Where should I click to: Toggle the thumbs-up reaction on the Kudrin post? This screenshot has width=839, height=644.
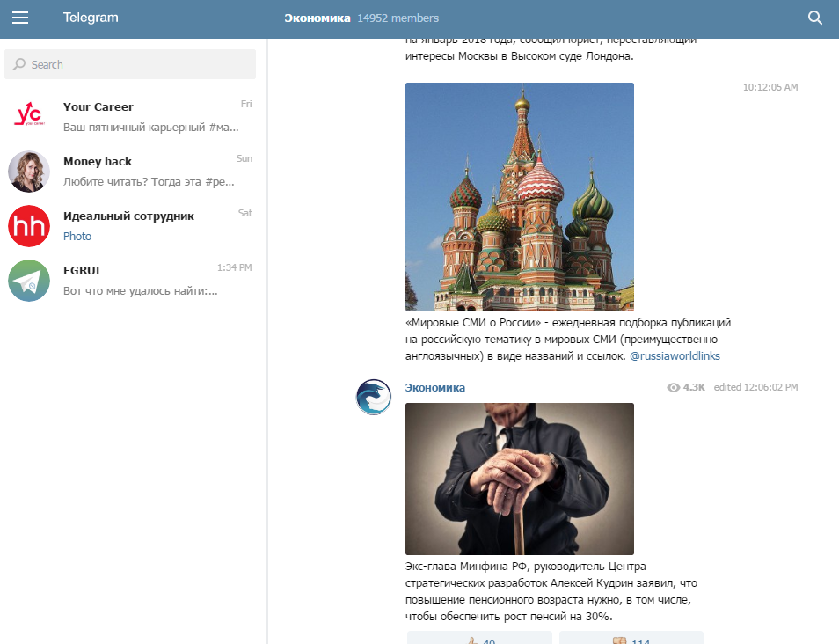point(479,637)
